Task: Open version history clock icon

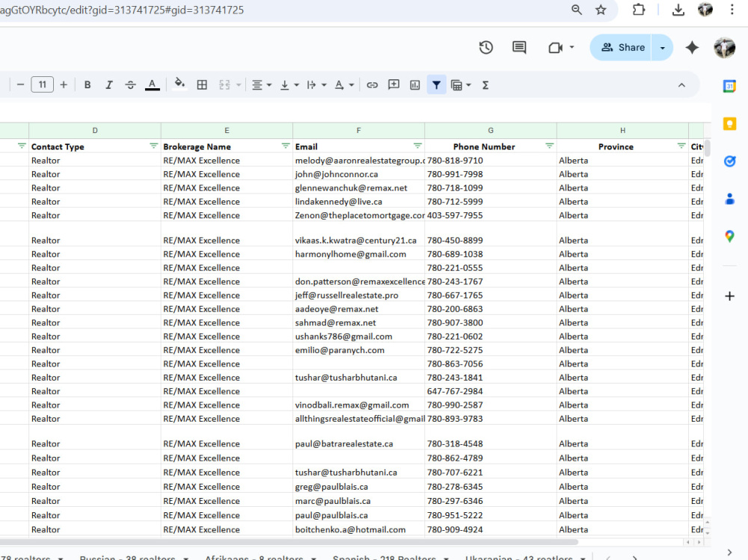Action: click(485, 47)
